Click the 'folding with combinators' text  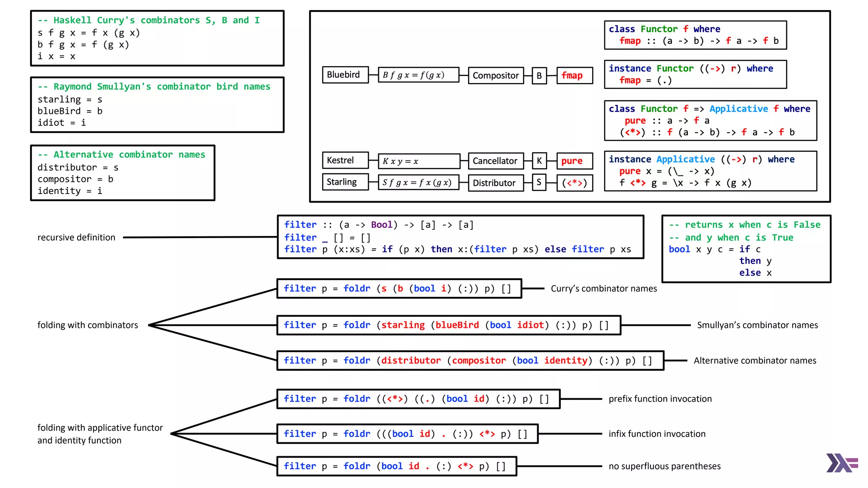[x=88, y=325]
